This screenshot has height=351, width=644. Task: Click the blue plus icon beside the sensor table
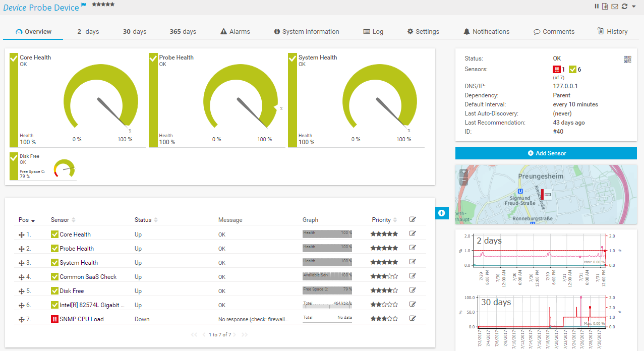click(442, 213)
